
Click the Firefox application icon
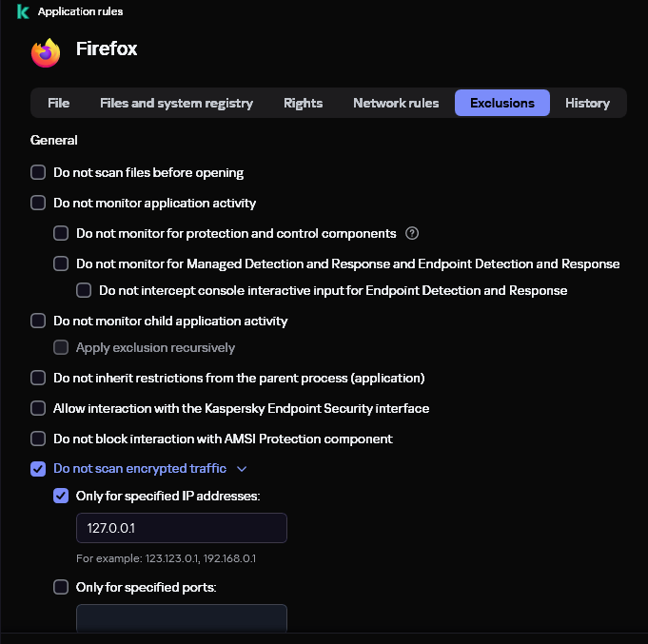(46, 52)
